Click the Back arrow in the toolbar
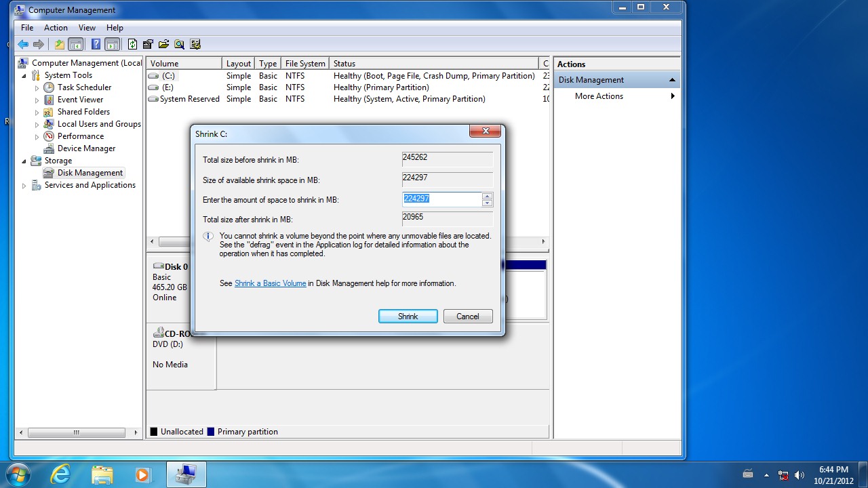The image size is (868, 488). 23,45
